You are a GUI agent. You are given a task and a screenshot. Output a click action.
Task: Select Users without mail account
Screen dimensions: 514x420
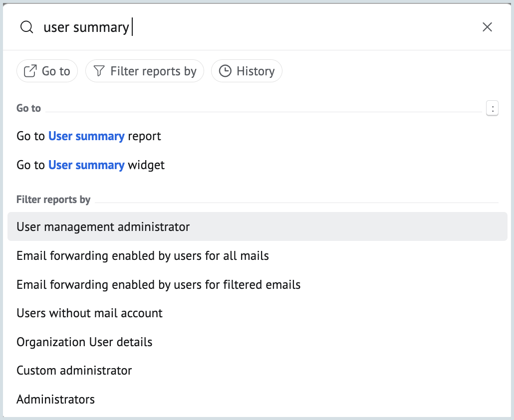tap(90, 313)
